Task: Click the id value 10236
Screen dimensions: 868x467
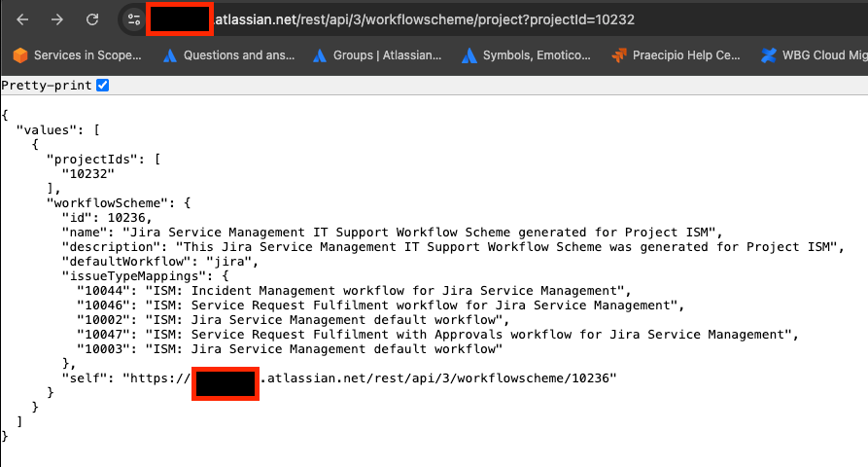Action: pyautogui.click(x=126, y=218)
